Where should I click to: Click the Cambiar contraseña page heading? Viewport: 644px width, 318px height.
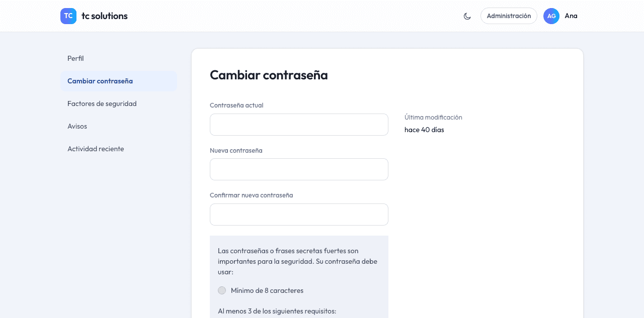pyautogui.click(x=269, y=75)
